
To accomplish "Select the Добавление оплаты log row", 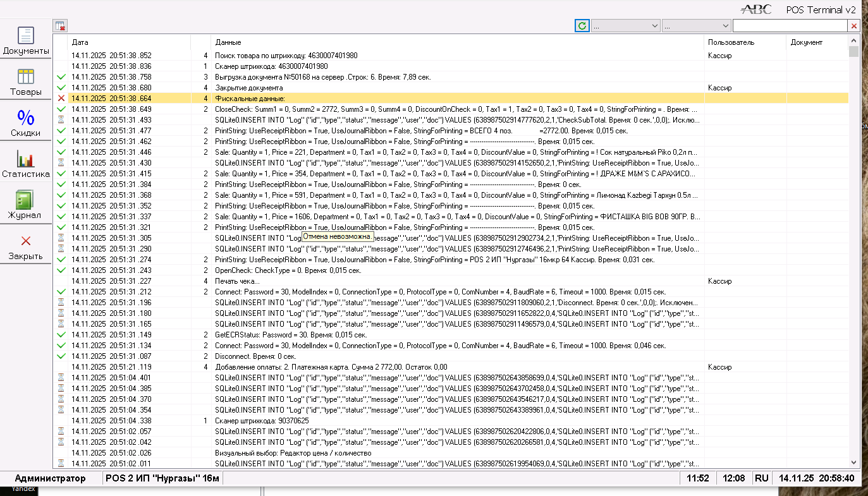I will coord(451,366).
